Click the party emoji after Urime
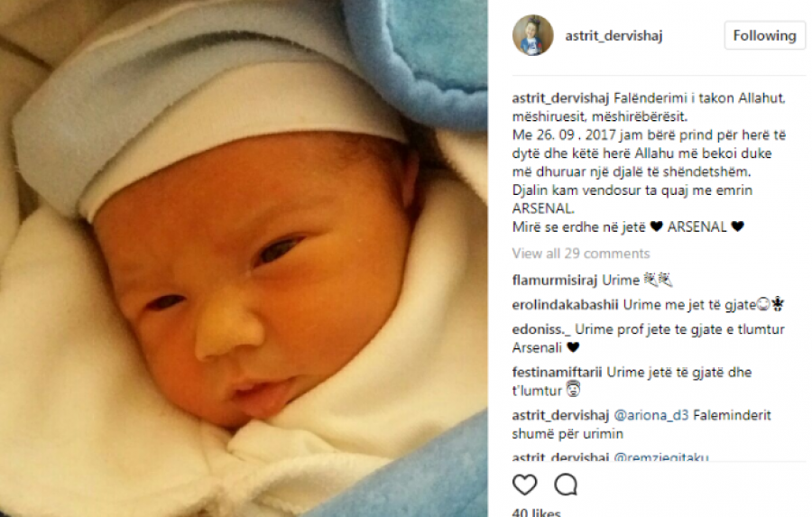Screen dimensions: 812x517 click(x=658, y=281)
